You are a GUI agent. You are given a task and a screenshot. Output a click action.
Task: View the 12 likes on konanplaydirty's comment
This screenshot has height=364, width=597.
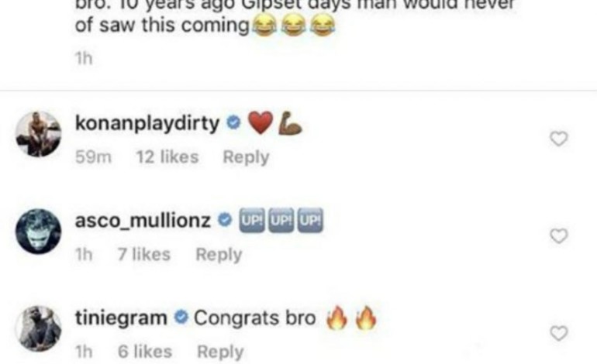point(167,157)
